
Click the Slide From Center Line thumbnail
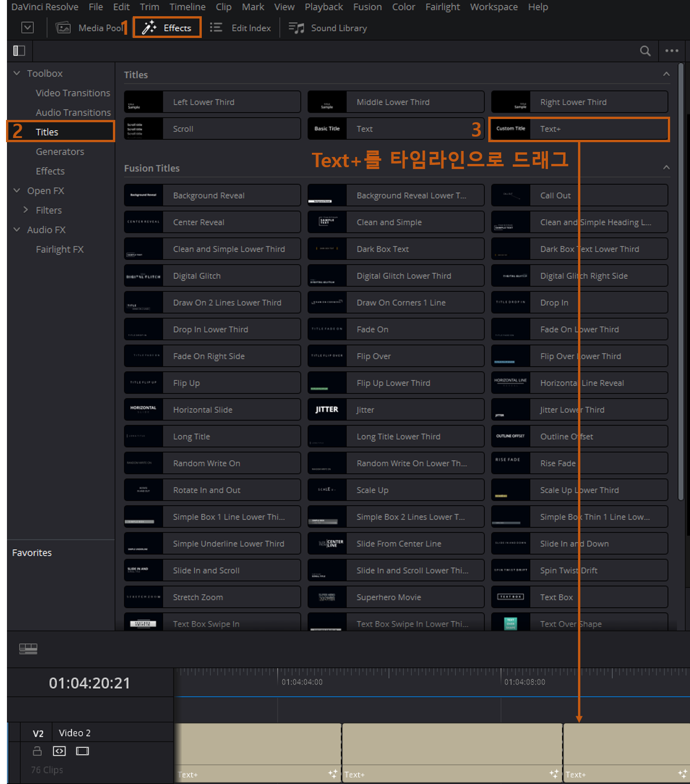click(327, 543)
